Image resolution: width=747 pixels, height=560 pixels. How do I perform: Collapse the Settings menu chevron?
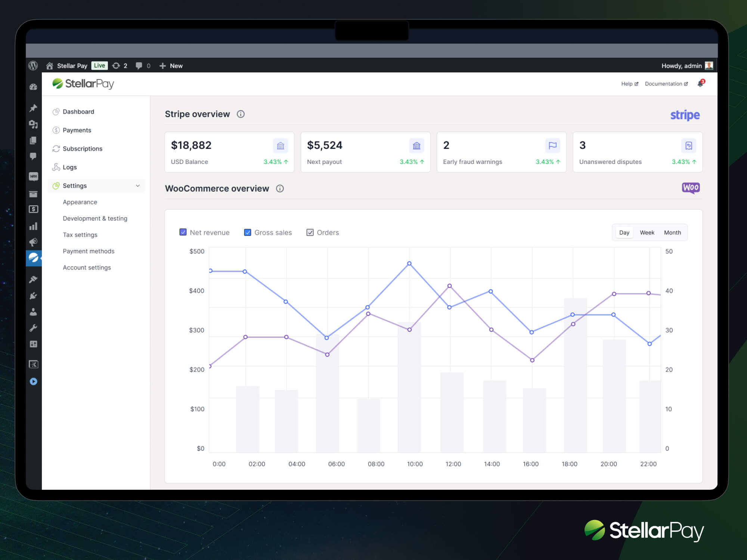138,186
